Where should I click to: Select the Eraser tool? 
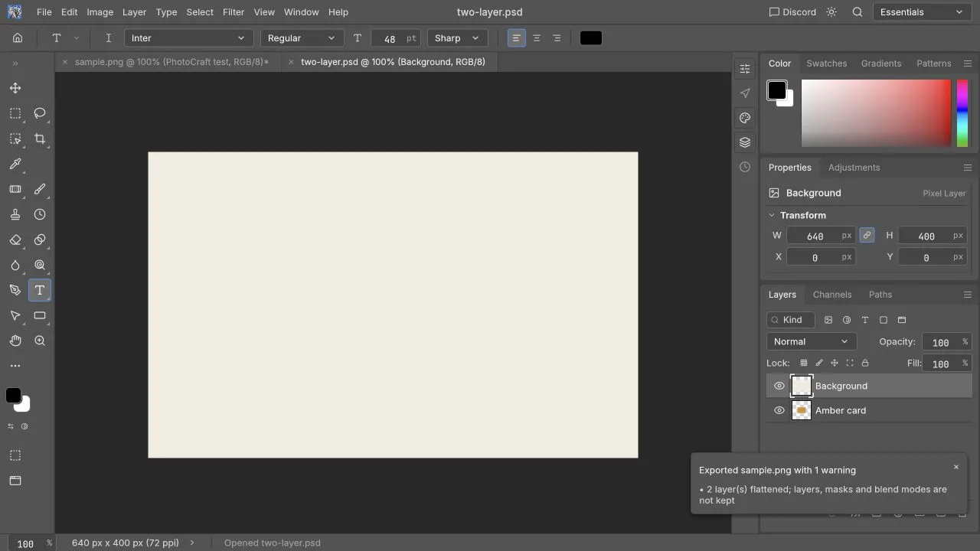coord(15,240)
